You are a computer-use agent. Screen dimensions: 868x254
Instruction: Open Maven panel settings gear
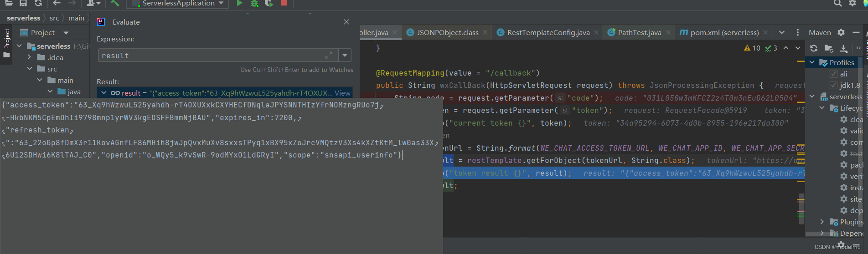pos(841,32)
